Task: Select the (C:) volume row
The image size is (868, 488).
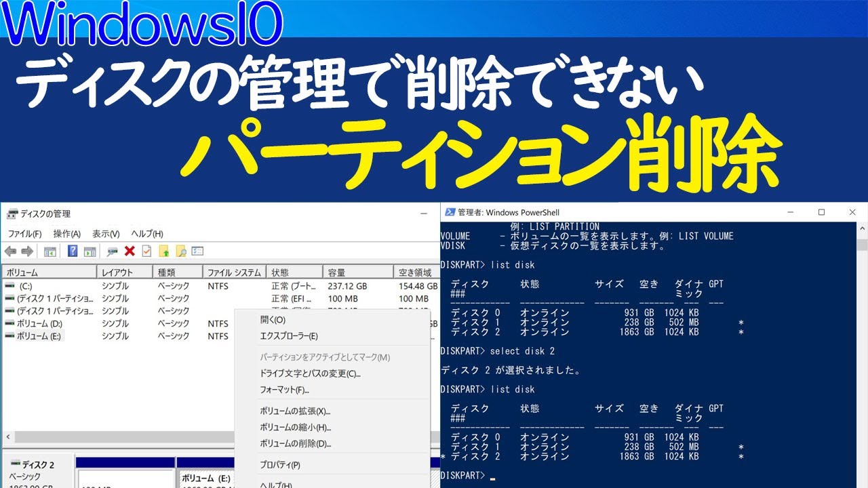Action: click(x=220, y=286)
